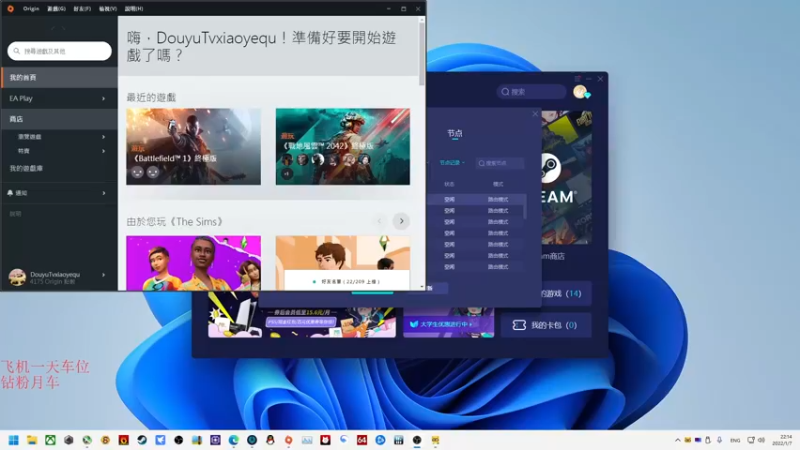
Task: Open 商店 in the Origin sidebar
Action: 59,119
